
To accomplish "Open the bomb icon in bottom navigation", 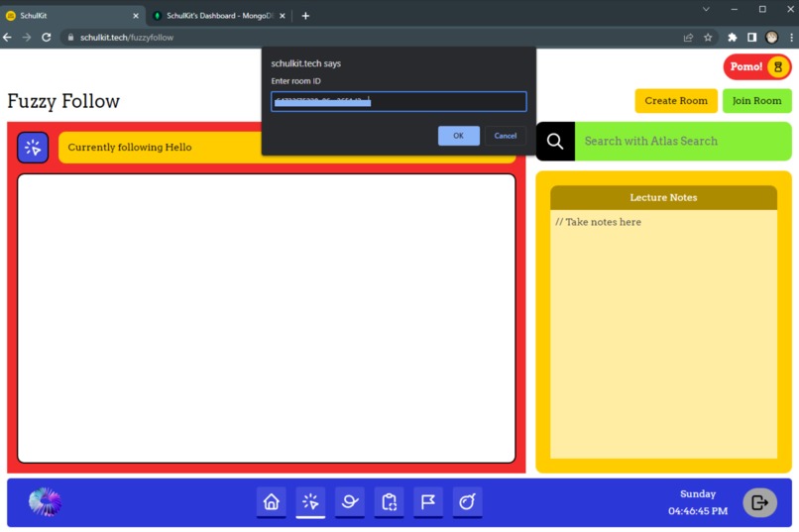I will 467,502.
